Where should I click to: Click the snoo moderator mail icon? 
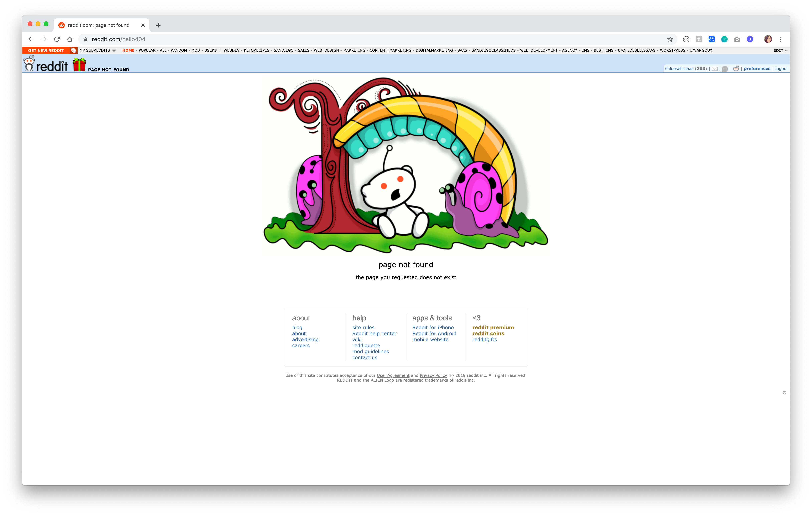736,68
